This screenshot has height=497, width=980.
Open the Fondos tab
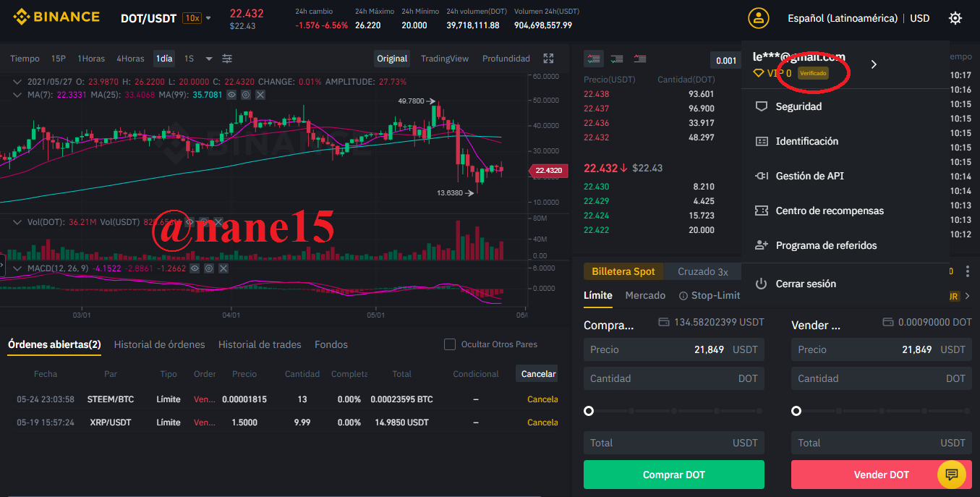click(331, 344)
